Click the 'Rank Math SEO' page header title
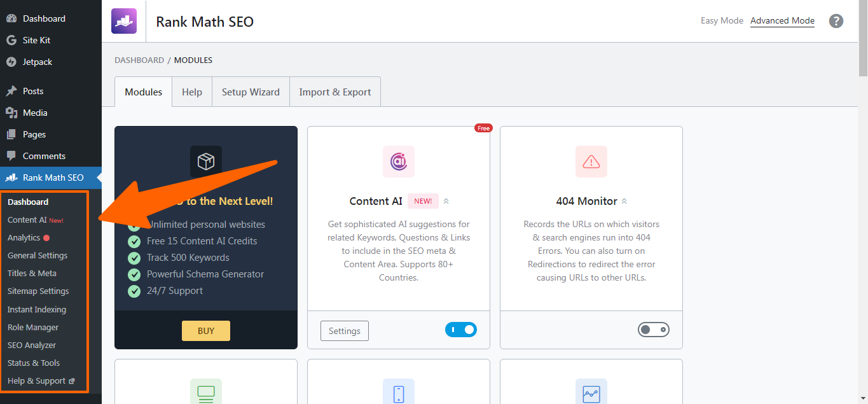The width and height of the screenshot is (868, 404). click(x=205, y=22)
